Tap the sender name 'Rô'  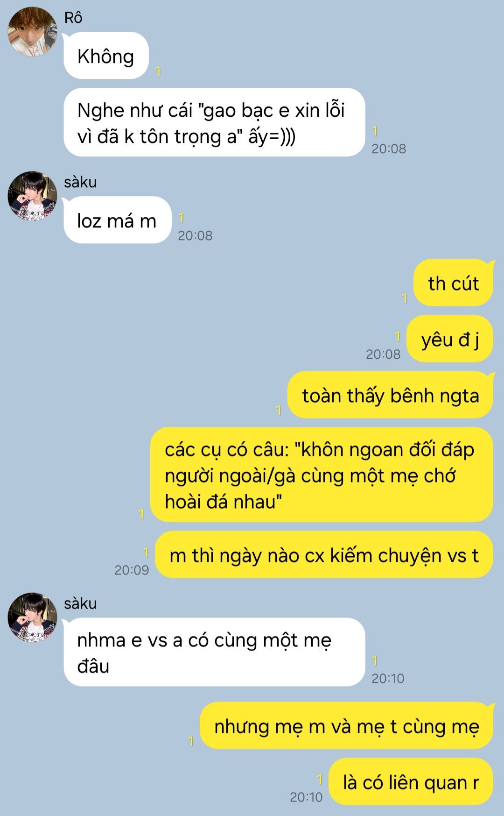(x=73, y=18)
